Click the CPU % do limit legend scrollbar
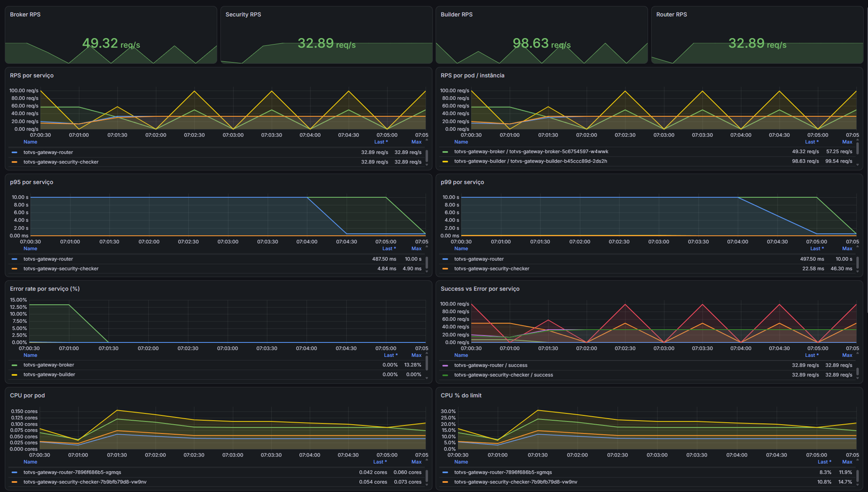This screenshot has width=868, height=492. 858,475
